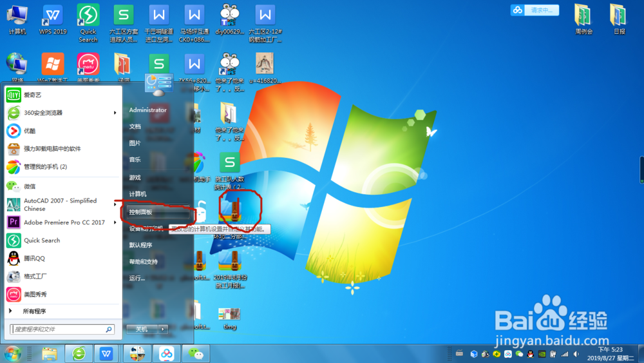Open the 周例会 folder on desktop

[x=583, y=19]
